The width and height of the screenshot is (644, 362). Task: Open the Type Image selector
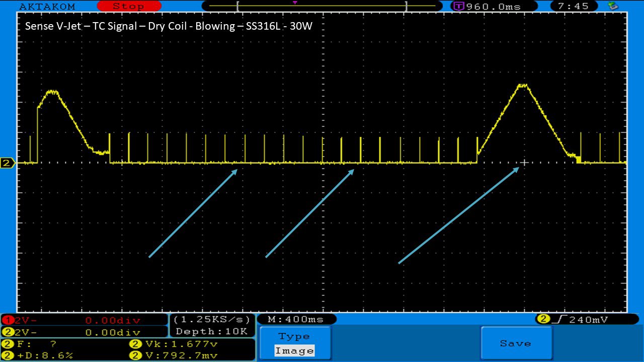[x=295, y=344]
